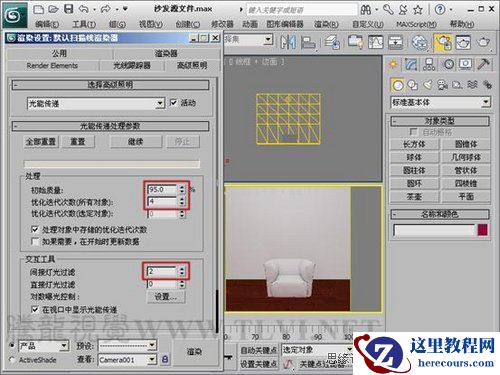Click the 初始质量 spinner arrows
The height and width of the screenshot is (375, 500).
pos(182,190)
